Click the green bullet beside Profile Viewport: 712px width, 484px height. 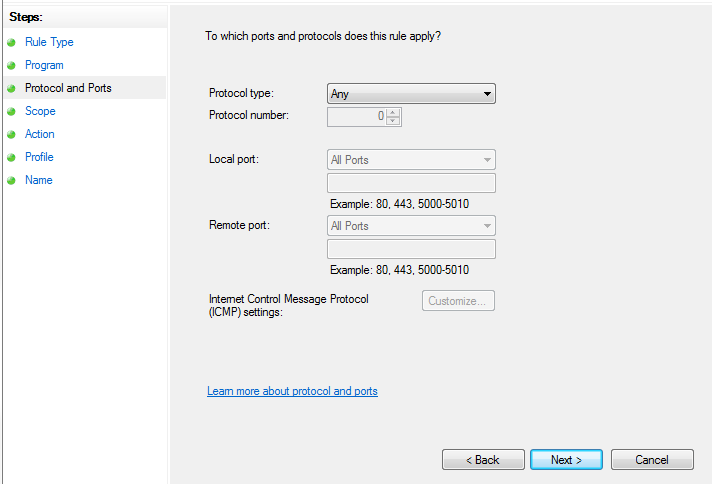[x=12, y=158]
